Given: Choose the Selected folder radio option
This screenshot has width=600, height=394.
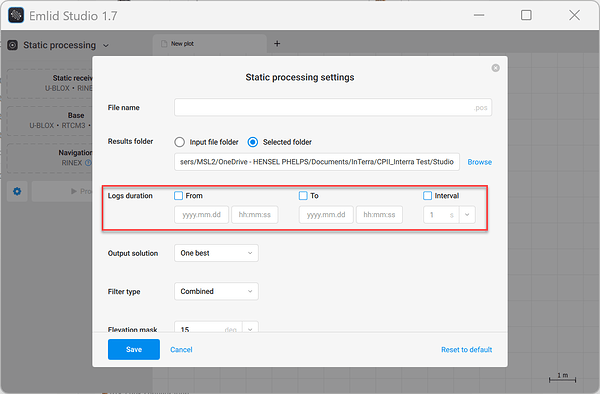Looking at the screenshot, I should click(253, 142).
